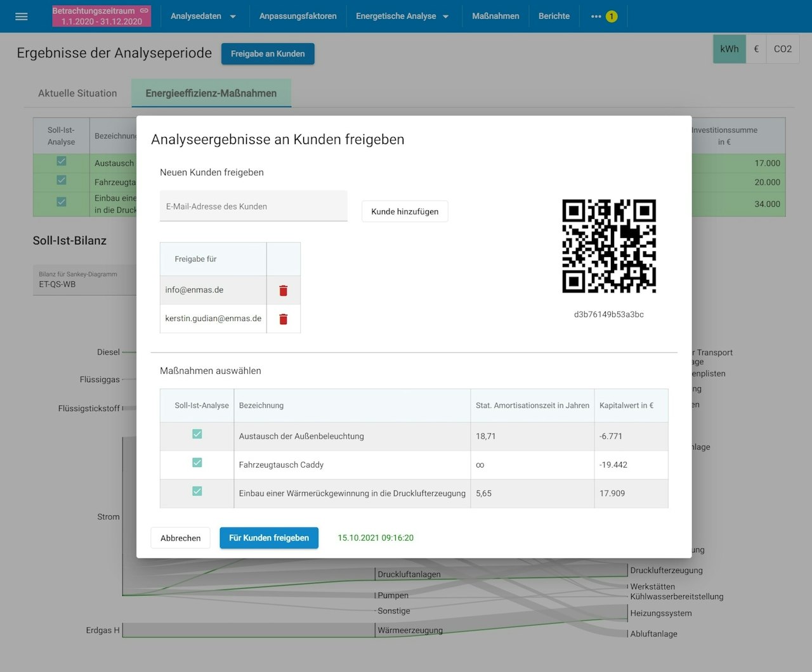Click the link icon beside Betrachtungszeitraum
This screenshot has height=672, width=812.
[144, 11]
